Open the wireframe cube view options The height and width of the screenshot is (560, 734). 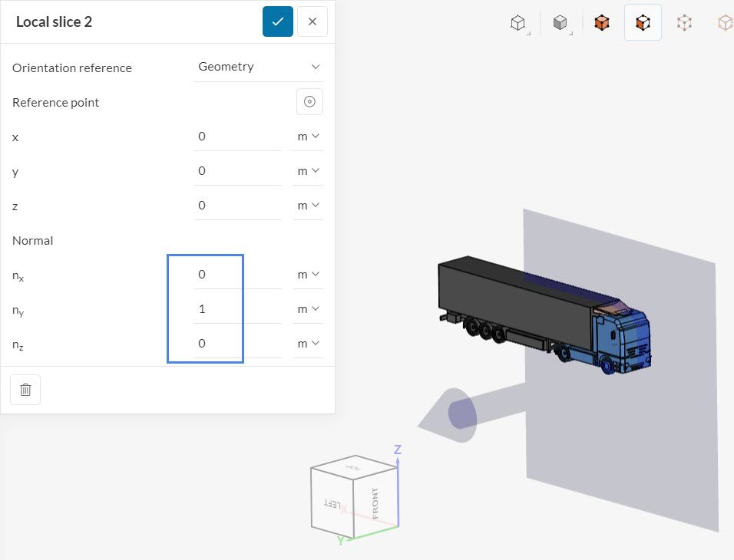(x=519, y=24)
